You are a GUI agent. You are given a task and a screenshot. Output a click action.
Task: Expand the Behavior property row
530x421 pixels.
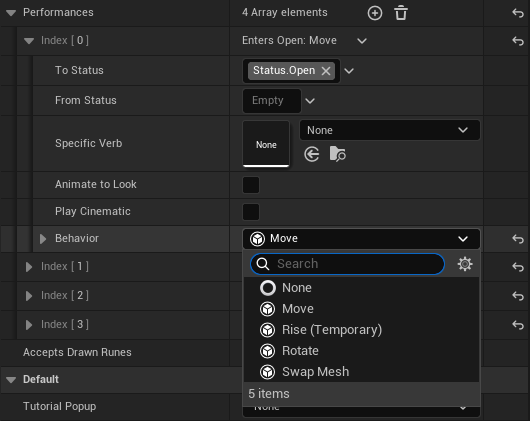tap(43, 239)
